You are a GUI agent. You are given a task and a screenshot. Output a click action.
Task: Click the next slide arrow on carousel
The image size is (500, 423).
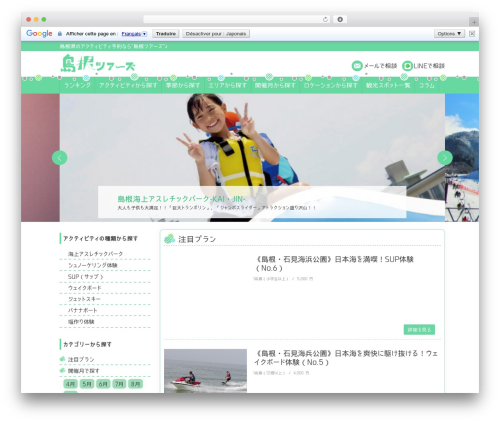[445, 158]
